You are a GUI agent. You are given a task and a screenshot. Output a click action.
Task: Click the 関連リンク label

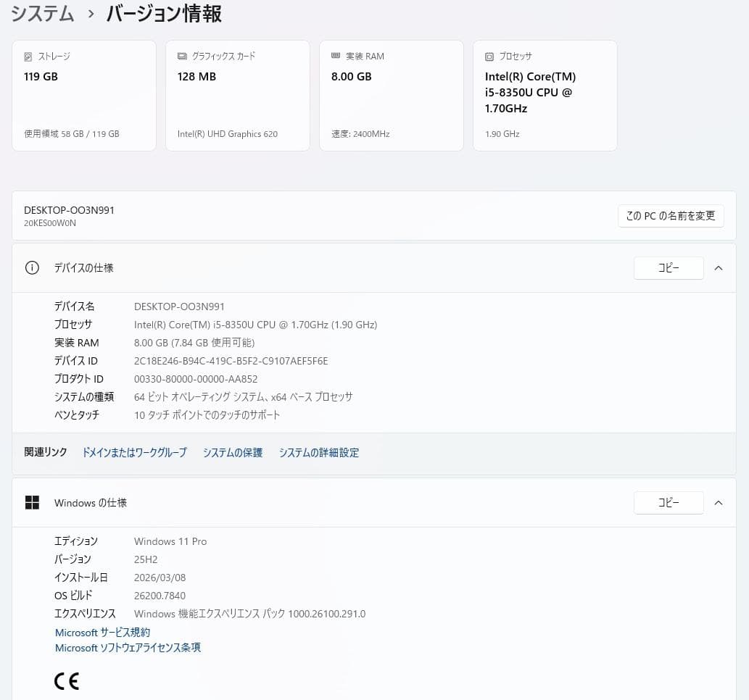(46, 452)
